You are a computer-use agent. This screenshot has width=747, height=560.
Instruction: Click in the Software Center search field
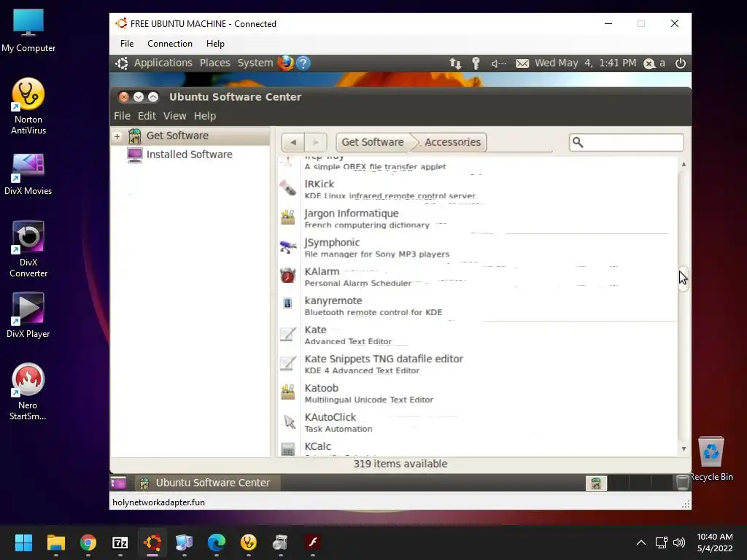click(627, 142)
